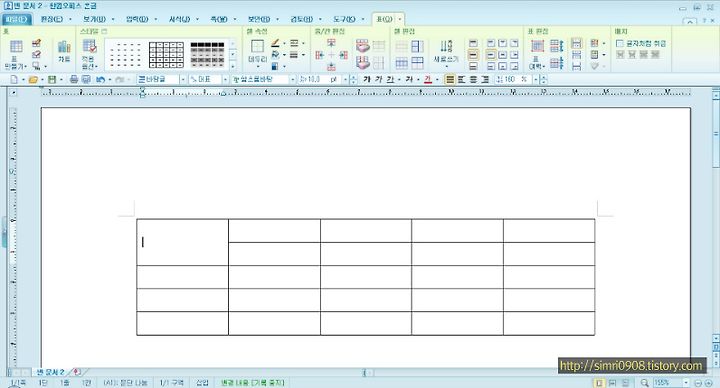Screen dimensions: 720x388
Task: Click the line spacing 160 % field
Action: coord(514,79)
